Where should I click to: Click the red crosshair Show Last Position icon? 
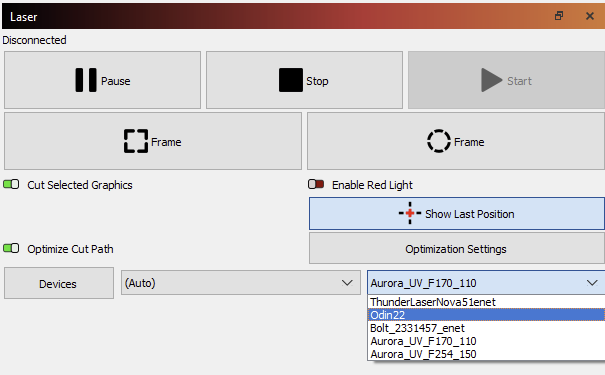coord(410,213)
